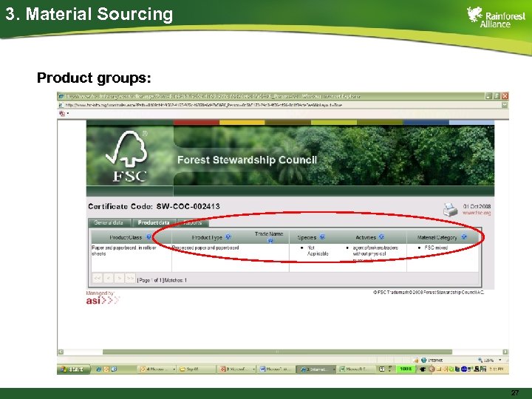Switch to the Product data tab
The image size is (532, 399).
[x=154, y=223]
